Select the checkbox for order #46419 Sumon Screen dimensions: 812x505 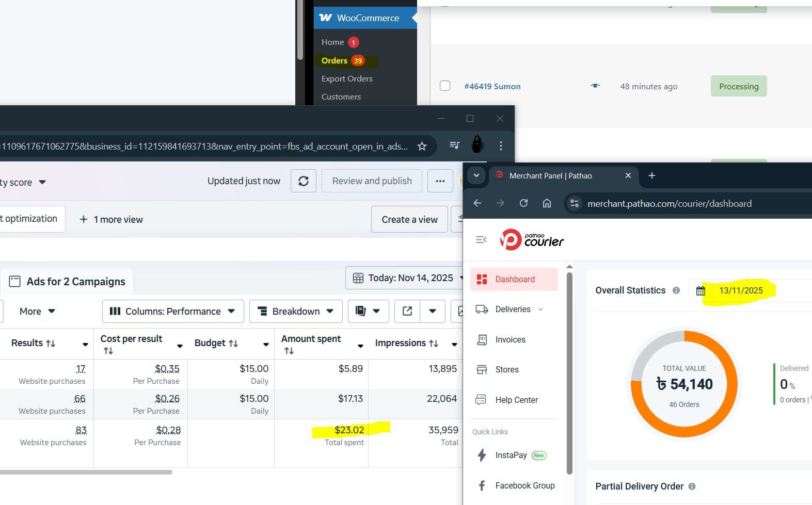[x=445, y=86]
